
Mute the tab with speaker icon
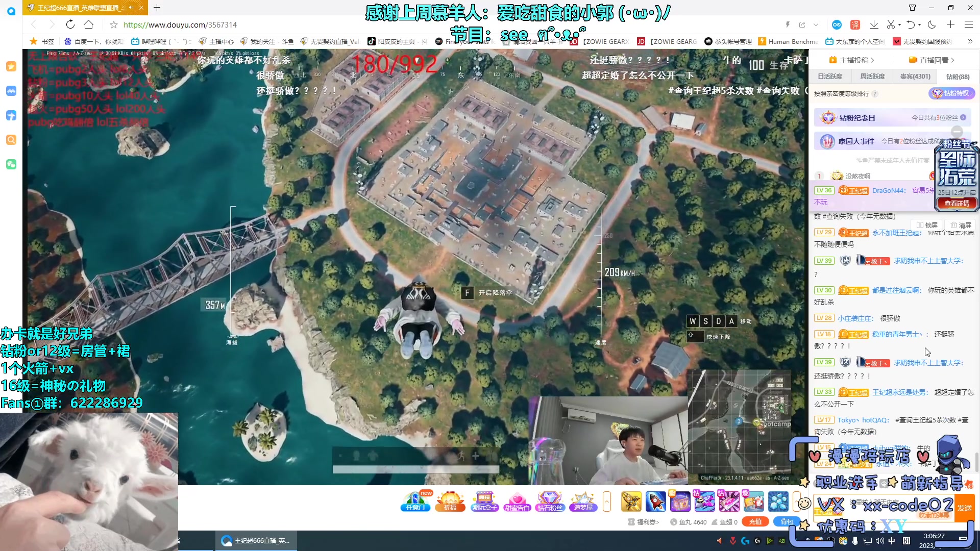pos(131,8)
